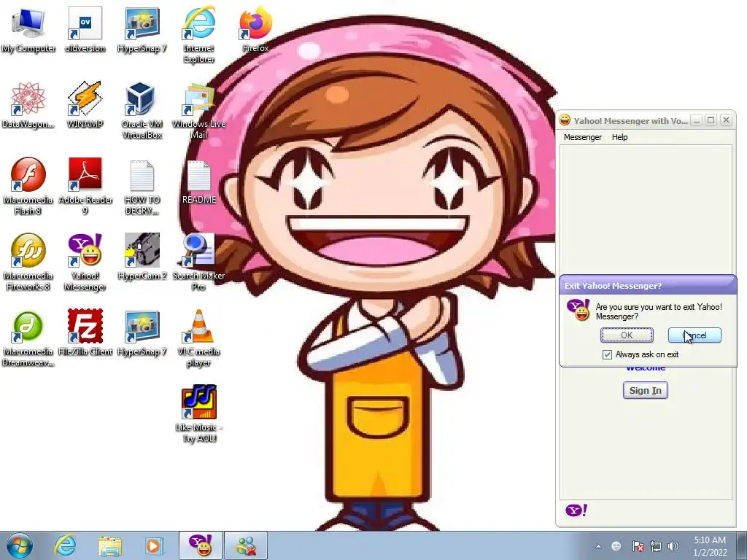Click the Windows Start orb
Viewport: 747px width, 560px height.
click(x=19, y=545)
